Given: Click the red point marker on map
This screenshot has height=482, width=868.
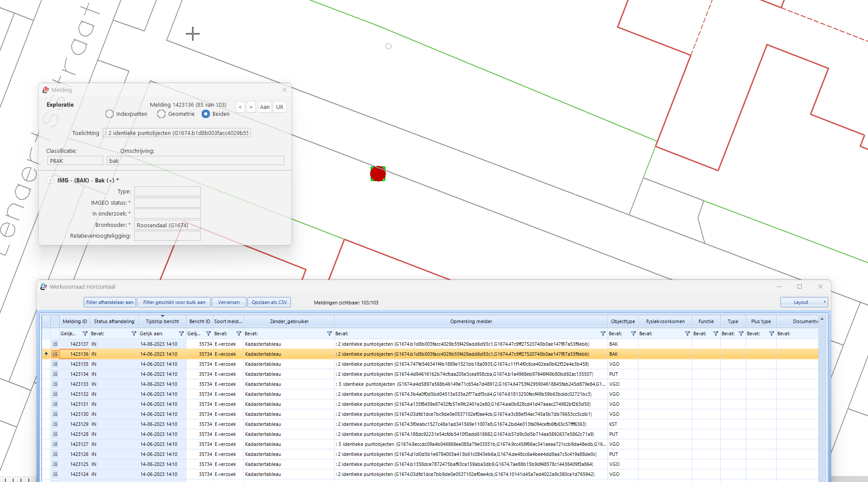Looking at the screenshot, I should 378,174.
